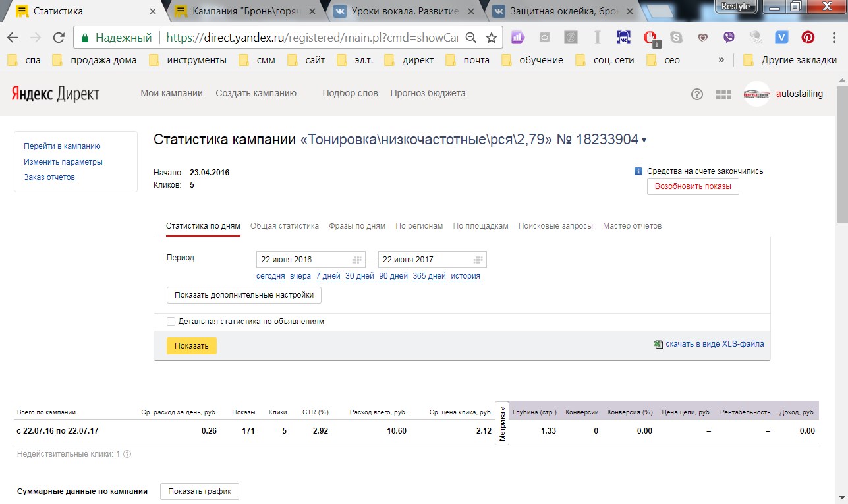
Task: Click the browser back arrow
Action: pos(13,38)
